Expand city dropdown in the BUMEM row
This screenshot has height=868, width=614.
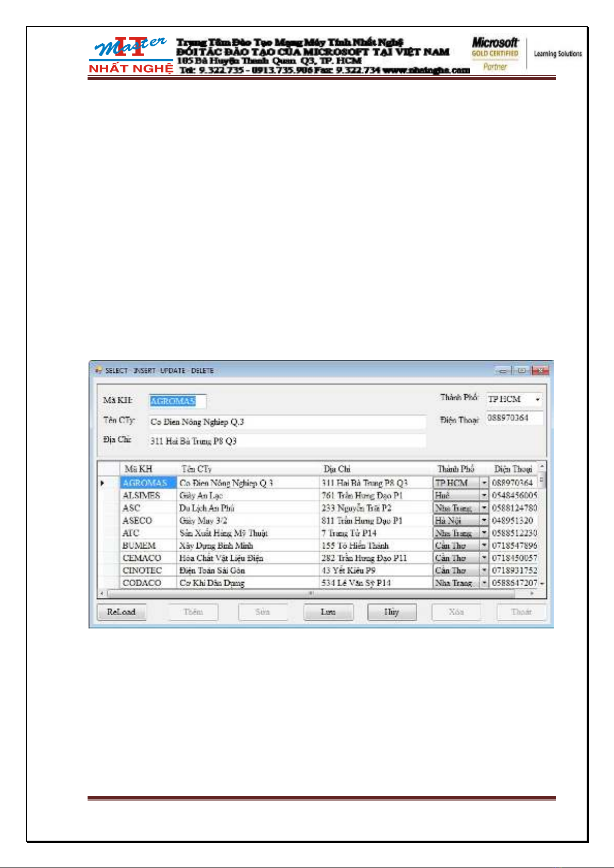[x=484, y=546]
